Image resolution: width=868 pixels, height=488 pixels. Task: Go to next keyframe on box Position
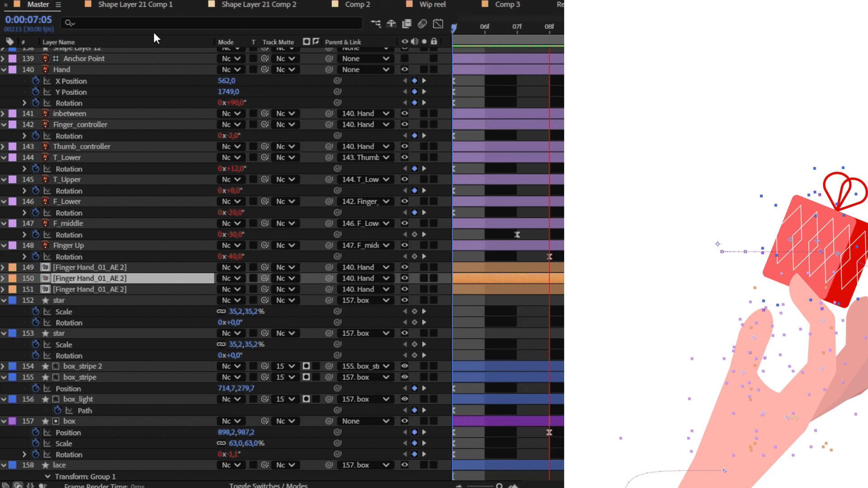tap(424, 432)
